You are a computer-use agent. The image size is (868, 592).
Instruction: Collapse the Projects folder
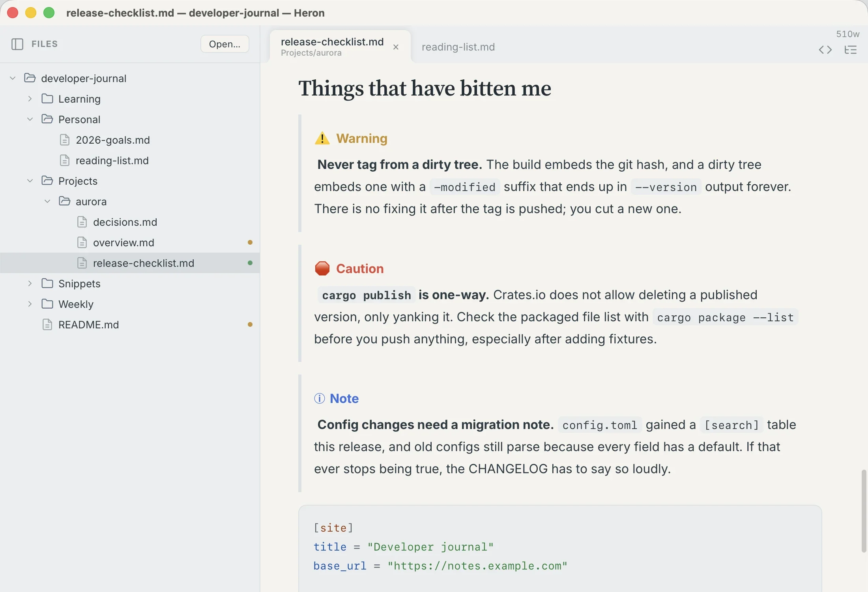pos(30,181)
